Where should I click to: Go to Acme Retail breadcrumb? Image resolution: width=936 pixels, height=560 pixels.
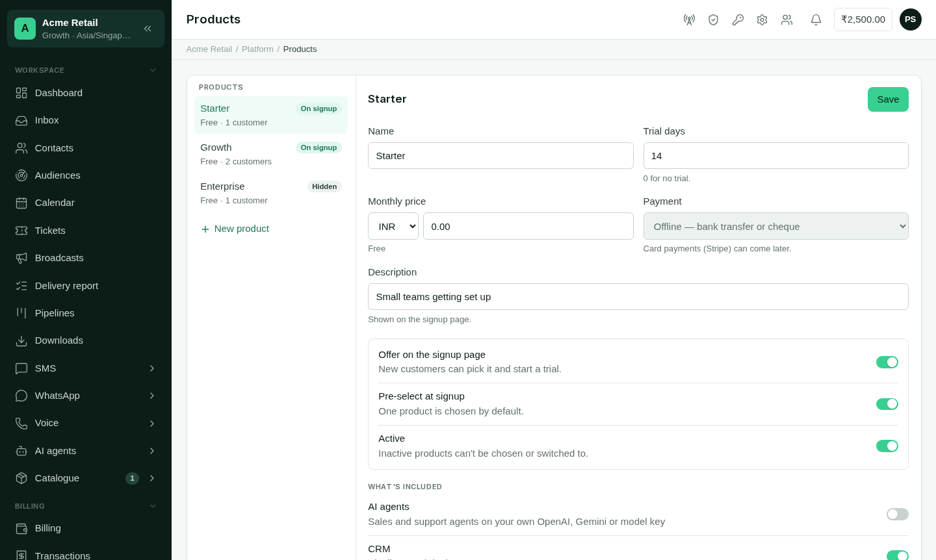[209, 49]
